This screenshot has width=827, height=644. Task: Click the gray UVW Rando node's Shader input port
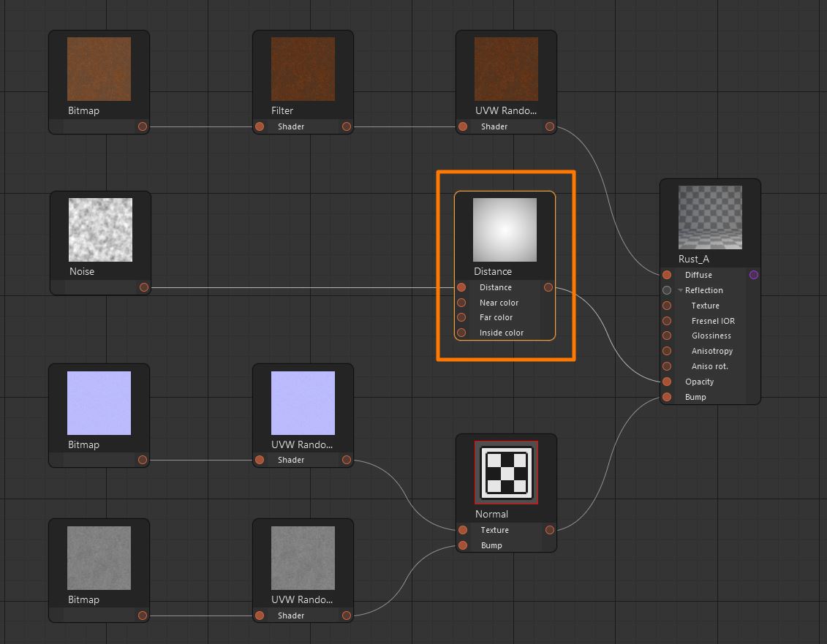pyautogui.click(x=260, y=615)
